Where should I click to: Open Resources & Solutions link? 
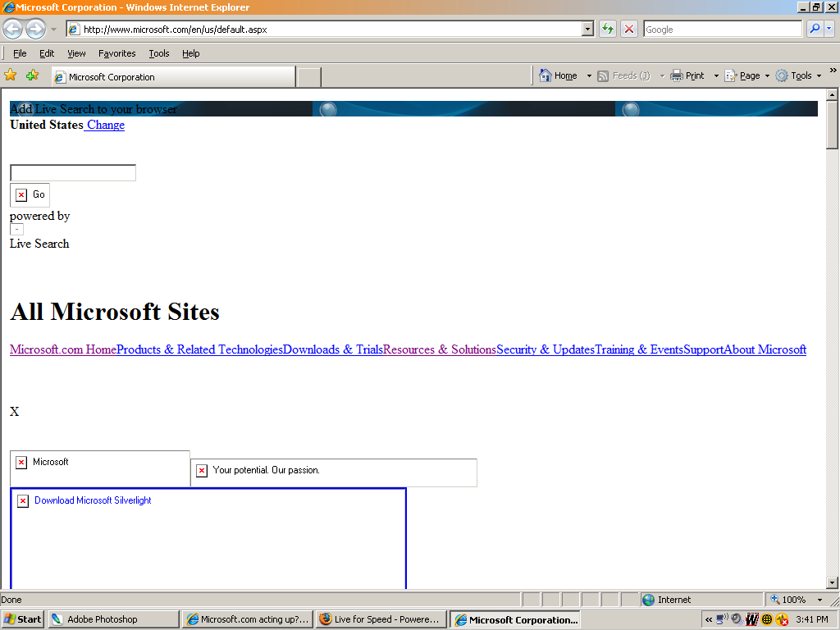point(440,349)
